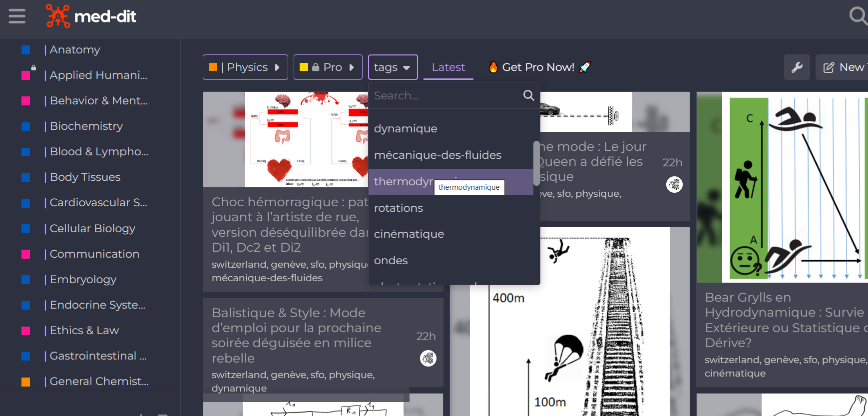Click the avatar next to Queen topic

[674, 185]
